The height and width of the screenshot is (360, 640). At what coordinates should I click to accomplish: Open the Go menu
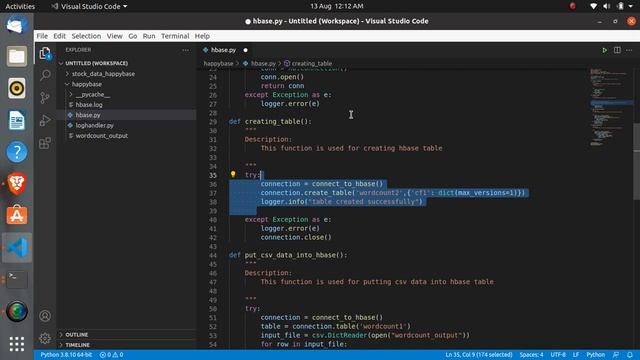point(133,36)
